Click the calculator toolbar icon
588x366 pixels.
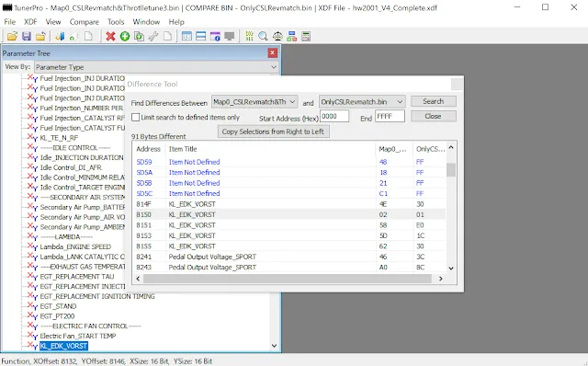[x=306, y=36]
